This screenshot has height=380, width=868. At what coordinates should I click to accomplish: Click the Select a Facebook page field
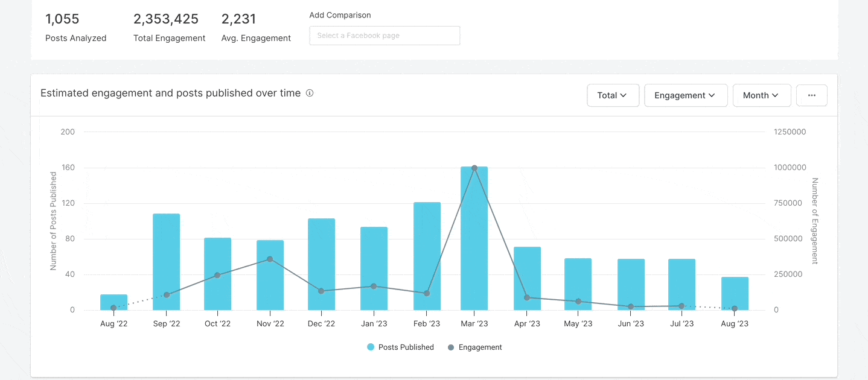pyautogui.click(x=385, y=36)
